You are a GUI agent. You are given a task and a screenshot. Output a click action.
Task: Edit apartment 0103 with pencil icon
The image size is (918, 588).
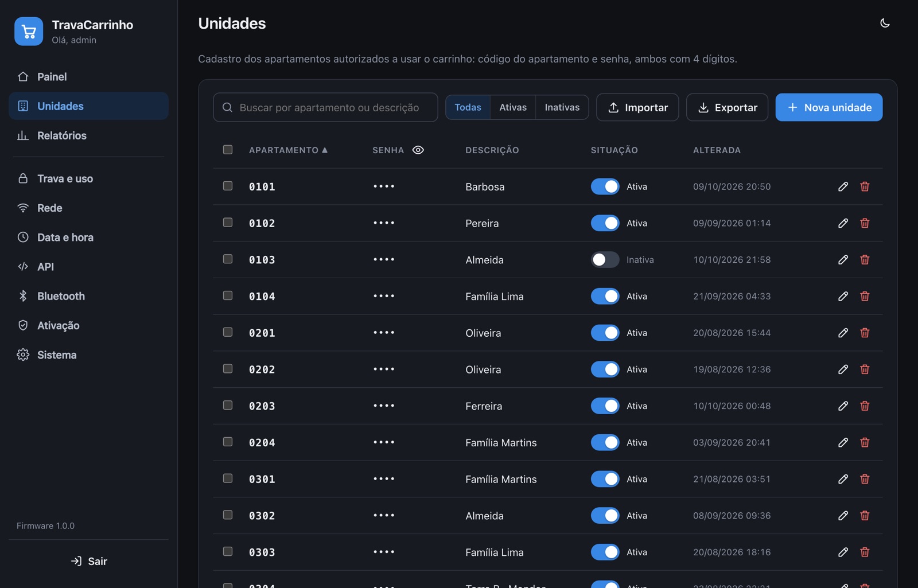pyautogui.click(x=843, y=260)
